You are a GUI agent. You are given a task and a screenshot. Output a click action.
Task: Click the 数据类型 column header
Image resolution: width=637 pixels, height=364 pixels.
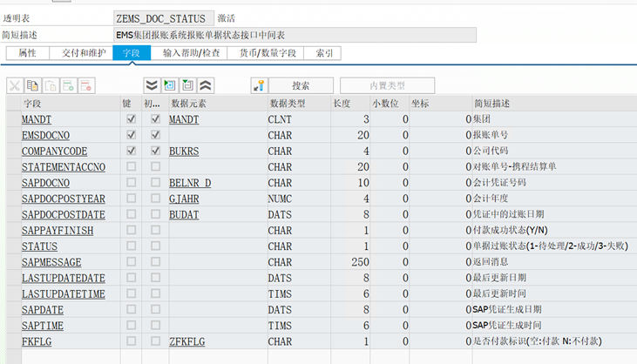click(x=300, y=104)
